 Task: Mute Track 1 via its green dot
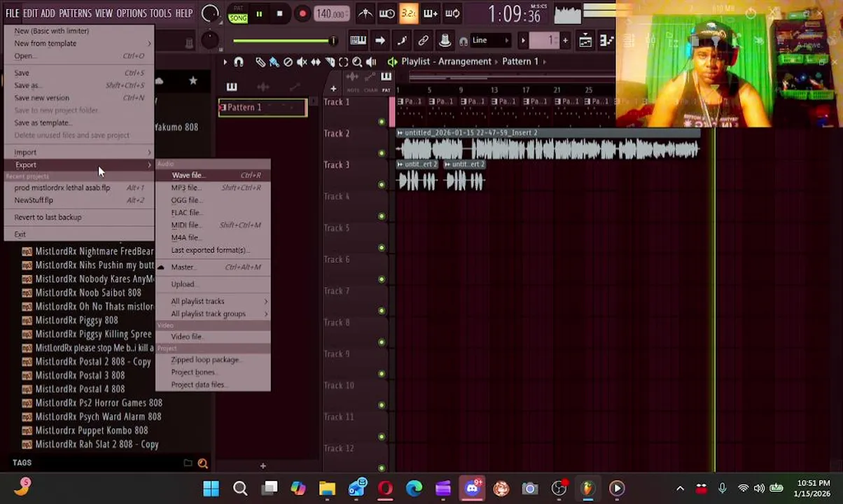[382, 121]
